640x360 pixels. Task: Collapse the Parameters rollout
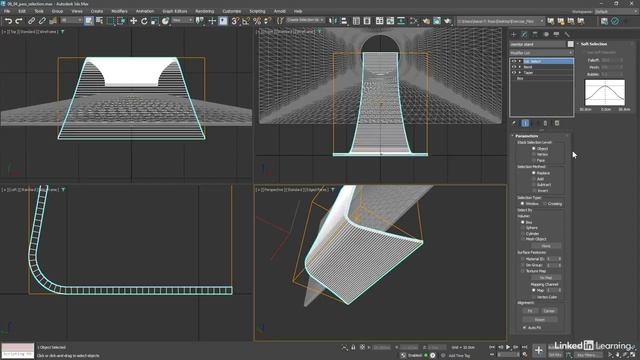526,136
